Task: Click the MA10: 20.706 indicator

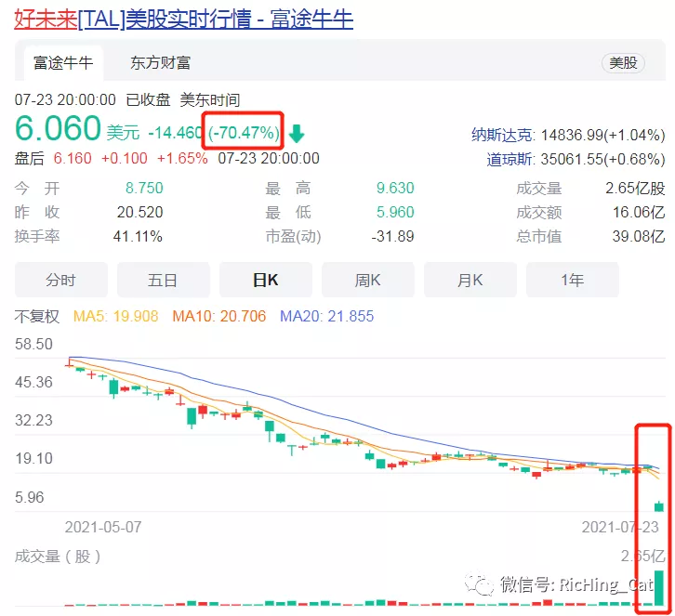Action: (x=219, y=317)
